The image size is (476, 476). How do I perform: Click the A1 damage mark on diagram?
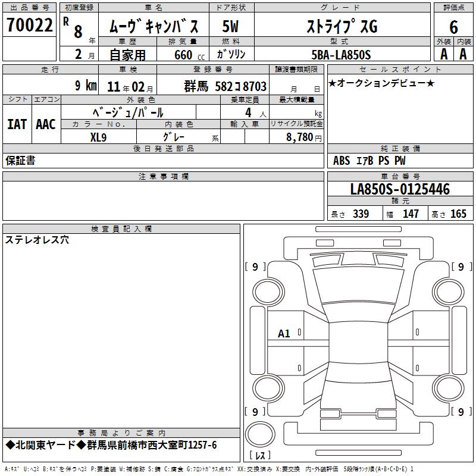pos(284,334)
